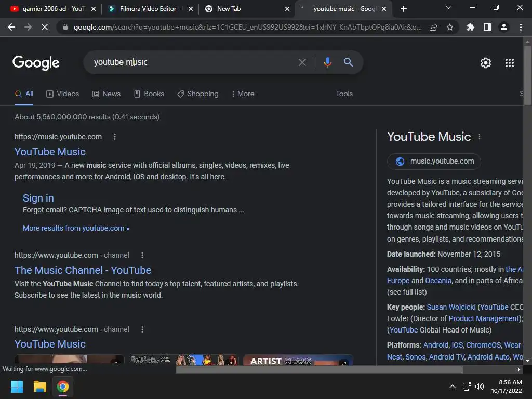Click in the Google search input field

[193, 62]
